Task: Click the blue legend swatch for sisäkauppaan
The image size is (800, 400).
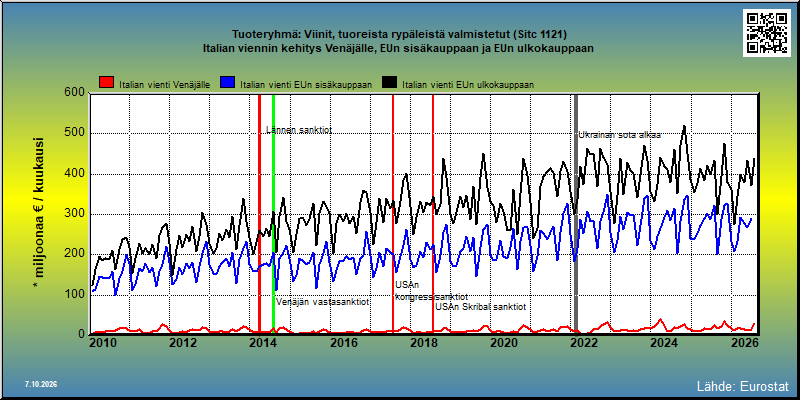Action: [227, 83]
